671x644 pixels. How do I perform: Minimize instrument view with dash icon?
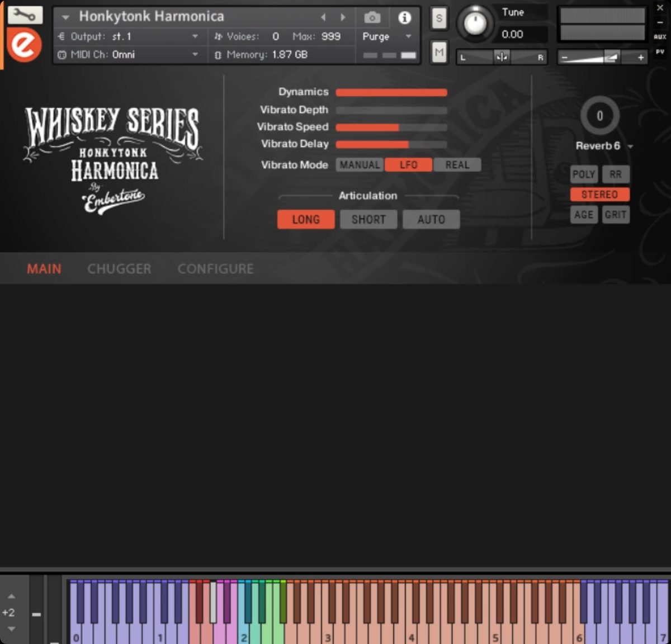660,22
